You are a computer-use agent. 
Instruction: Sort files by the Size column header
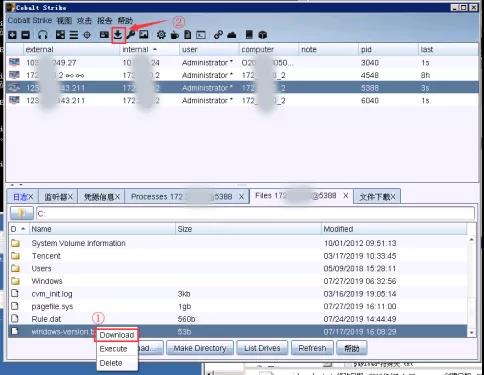point(248,229)
